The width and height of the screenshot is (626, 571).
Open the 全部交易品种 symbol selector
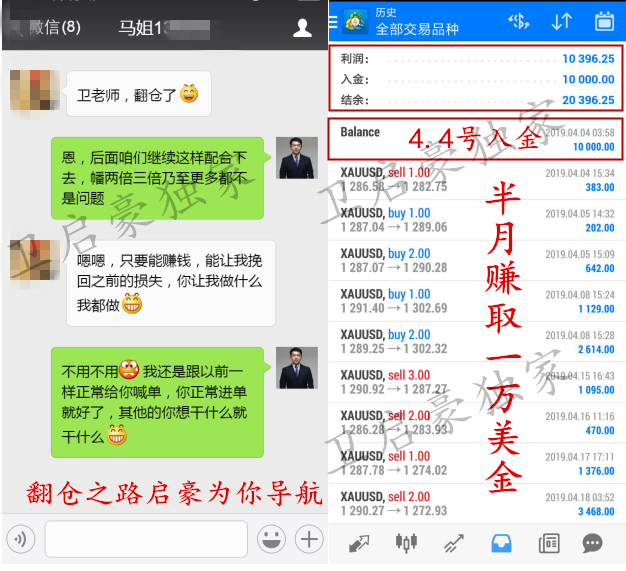(x=416, y=29)
